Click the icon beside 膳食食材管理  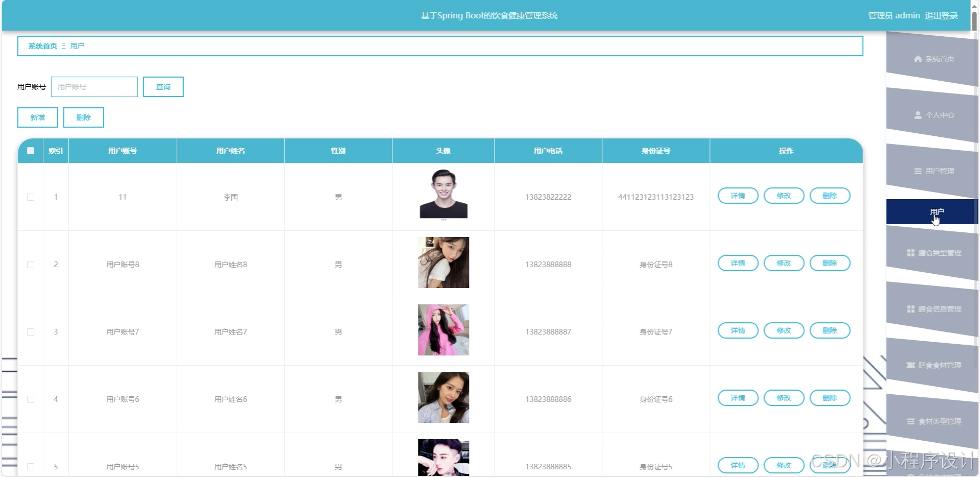pyautogui.click(x=911, y=365)
